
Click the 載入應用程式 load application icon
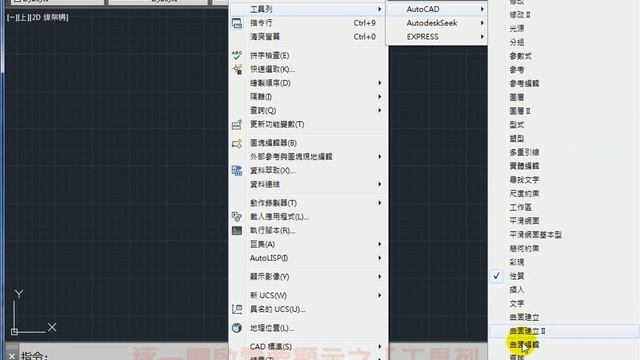237,217
